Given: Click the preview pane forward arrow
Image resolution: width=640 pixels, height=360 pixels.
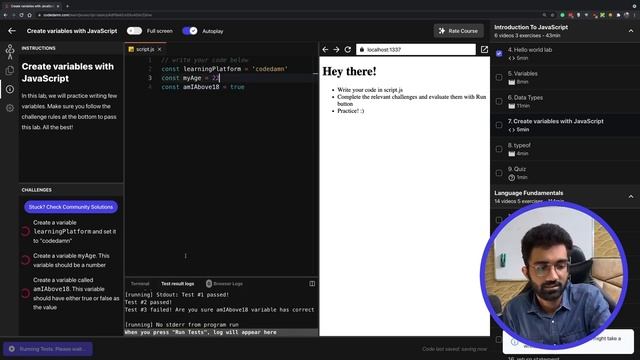Looking at the screenshot, I should [336, 49].
